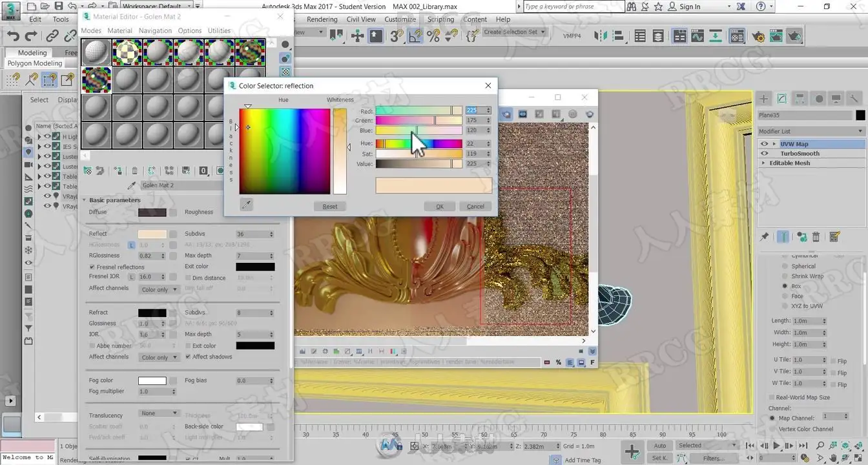Open the Rendering menu
Screen dimensions: 868x465
tap(322, 19)
